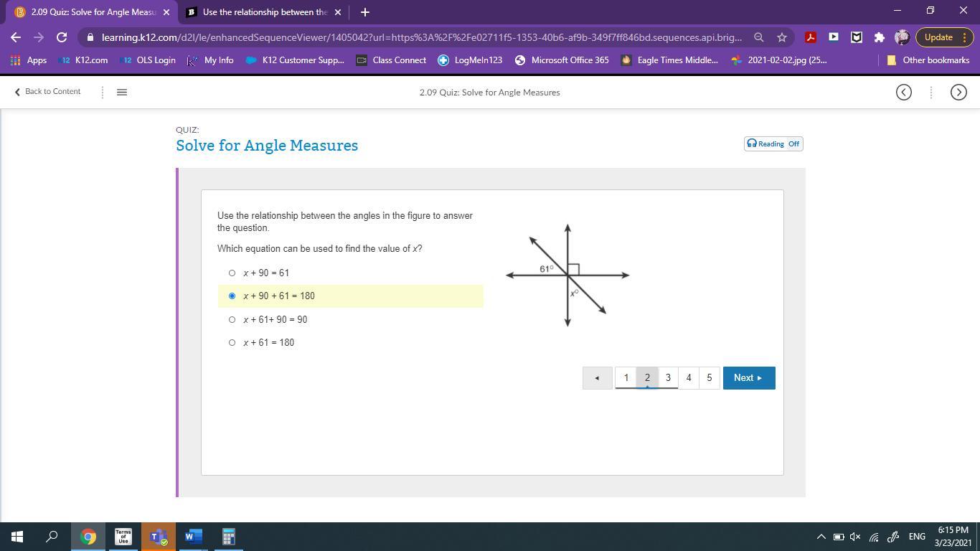The width and height of the screenshot is (980, 551).
Task: Open the zoom magnifier in the address bar
Action: 758,37
